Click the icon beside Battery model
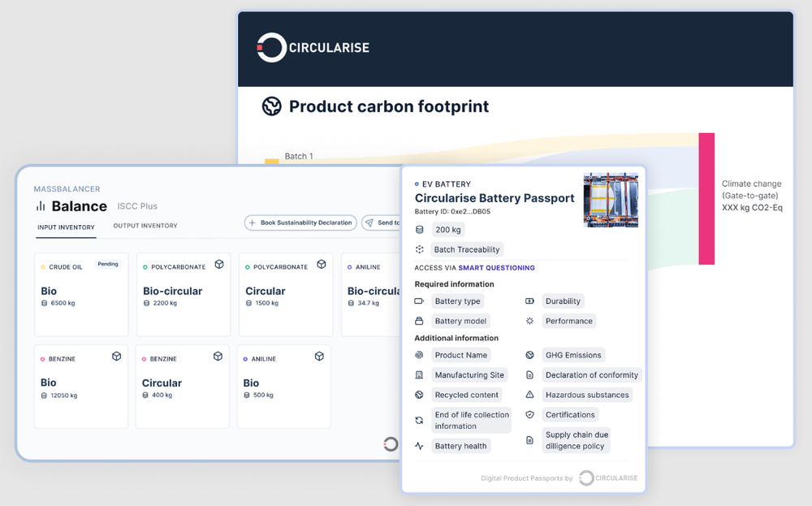The image size is (812, 506). tap(420, 321)
